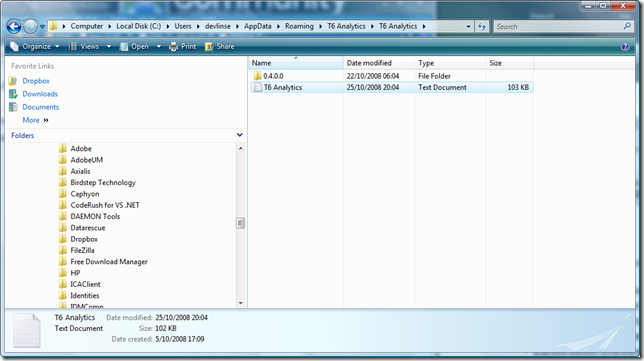Click the 22/10/2008 06:04 date cell
Image resolution: width=644 pixels, height=361 pixels.
click(373, 76)
